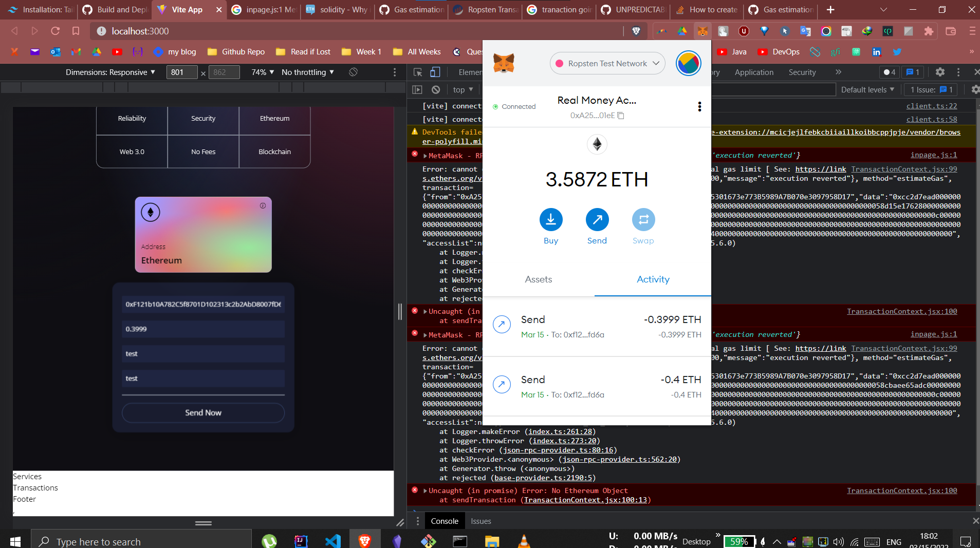Switch to the Assets tab in MetaMask

[538, 279]
